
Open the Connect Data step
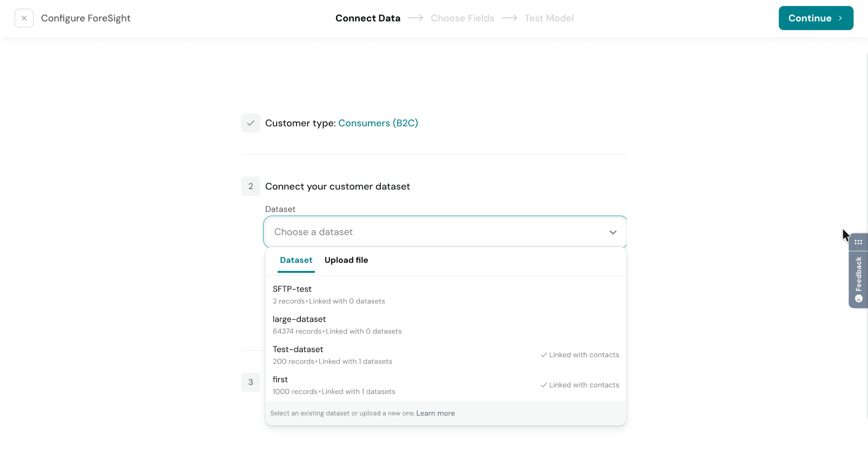pos(368,18)
